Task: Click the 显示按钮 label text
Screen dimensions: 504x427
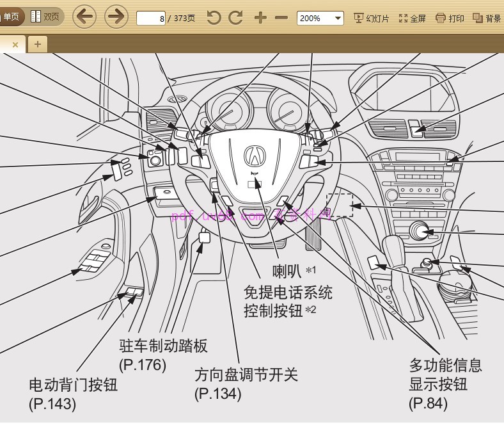Action: coord(438,384)
